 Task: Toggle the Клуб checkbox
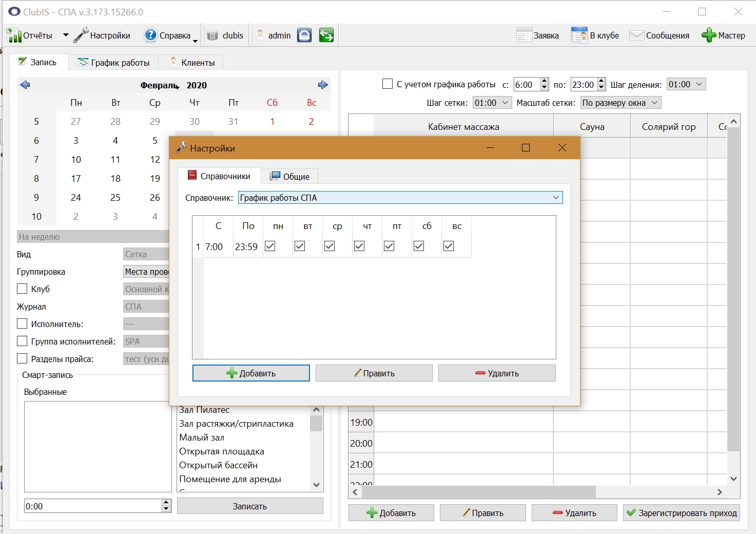click(x=22, y=289)
